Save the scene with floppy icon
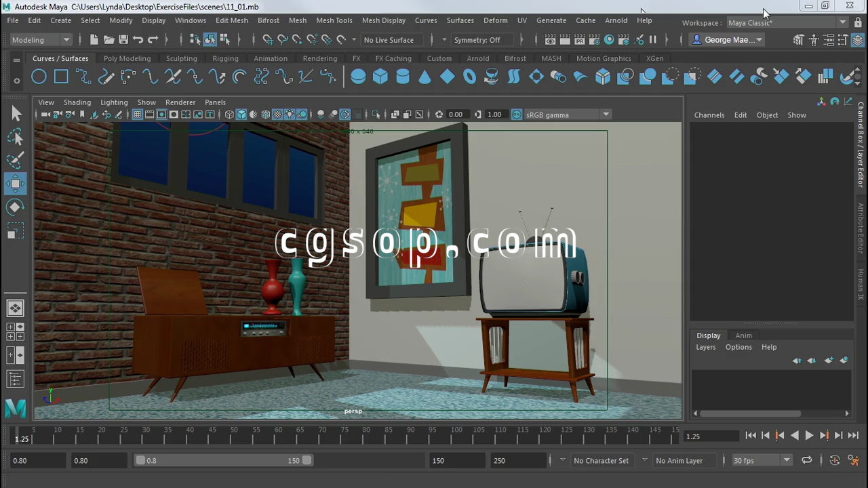The image size is (868, 488). coord(123,40)
